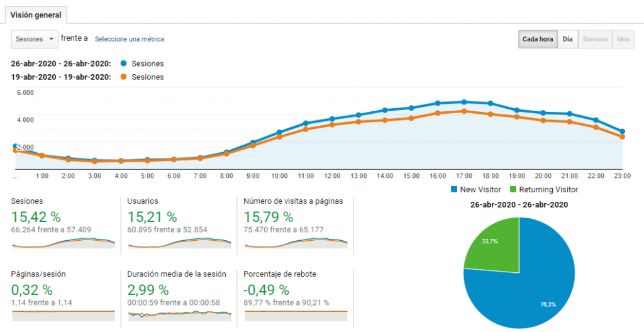Switch graph to Día view
The height and width of the screenshot is (332, 644).
click(x=568, y=39)
